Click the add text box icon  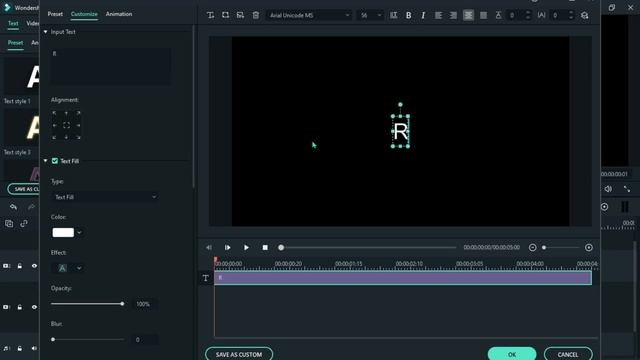click(x=210, y=16)
